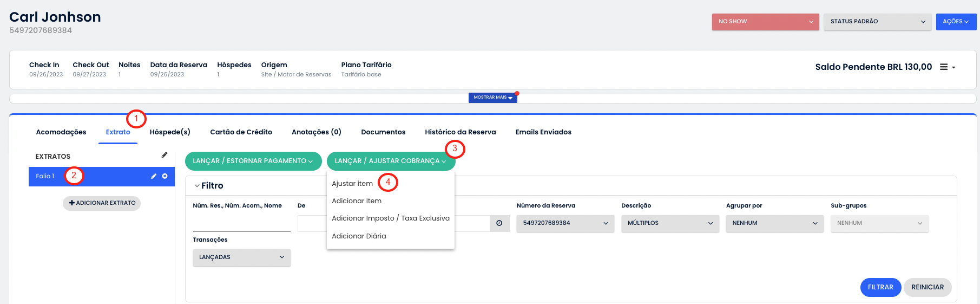The height and width of the screenshot is (304, 980).
Task: Select Adicionar Diária menu option
Action: (359, 236)
